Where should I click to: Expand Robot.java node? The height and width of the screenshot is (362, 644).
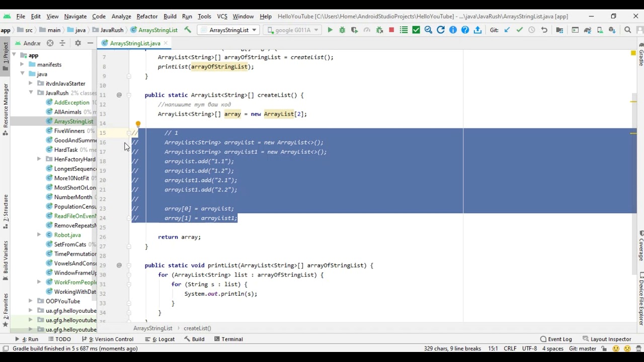tap(39, 235)
